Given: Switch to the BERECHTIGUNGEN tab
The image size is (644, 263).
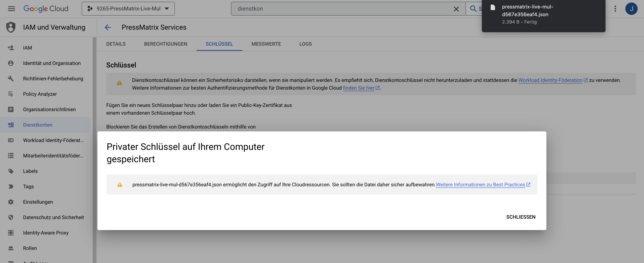Looking at the screenshot, I should [x=166, y=44].
